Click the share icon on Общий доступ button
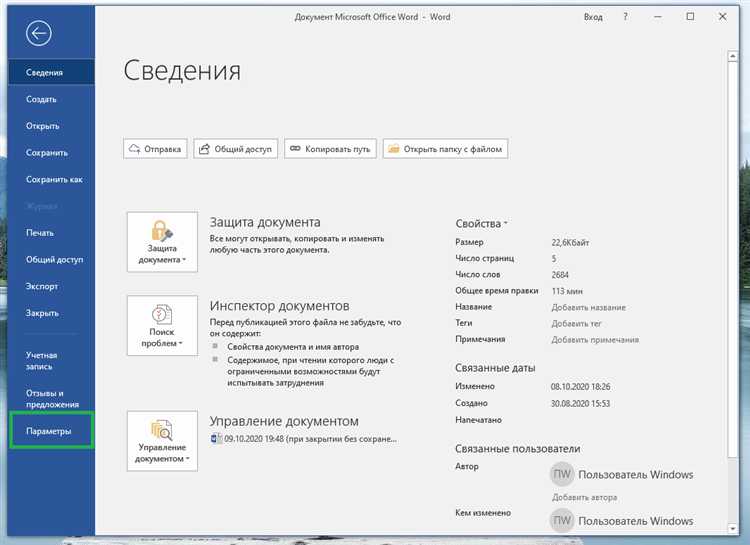750x545 pixels. (x=204, y=149)
